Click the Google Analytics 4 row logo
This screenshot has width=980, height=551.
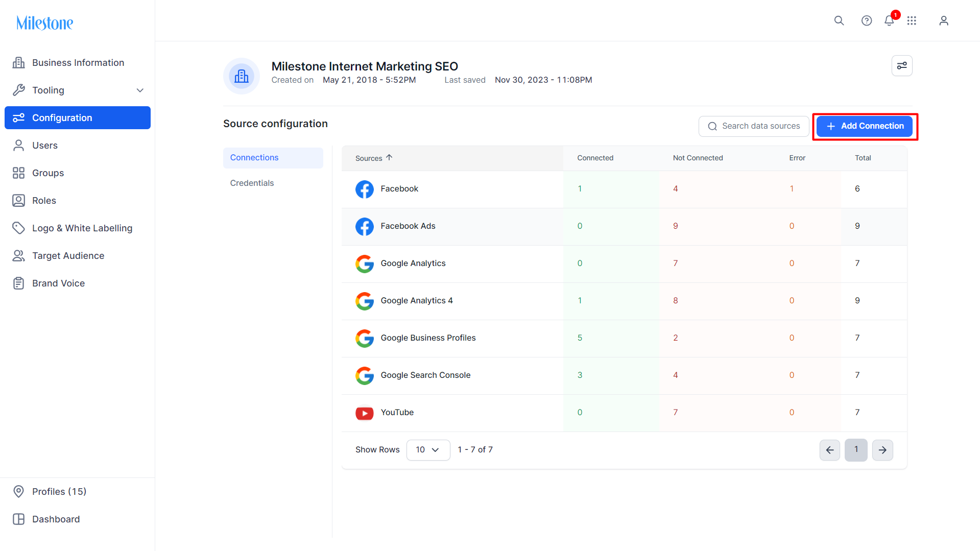(x=365, y=301)
